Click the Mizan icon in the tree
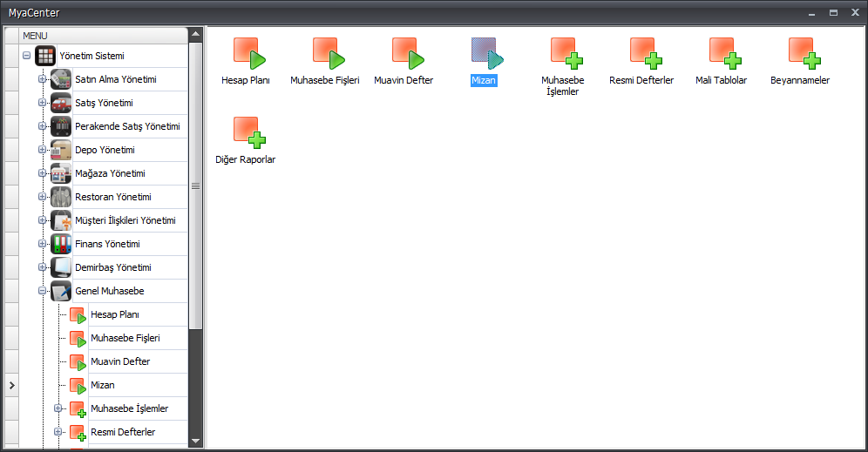Image resolution: width=868 pixels, height=452 pixels. coord(78,386)
